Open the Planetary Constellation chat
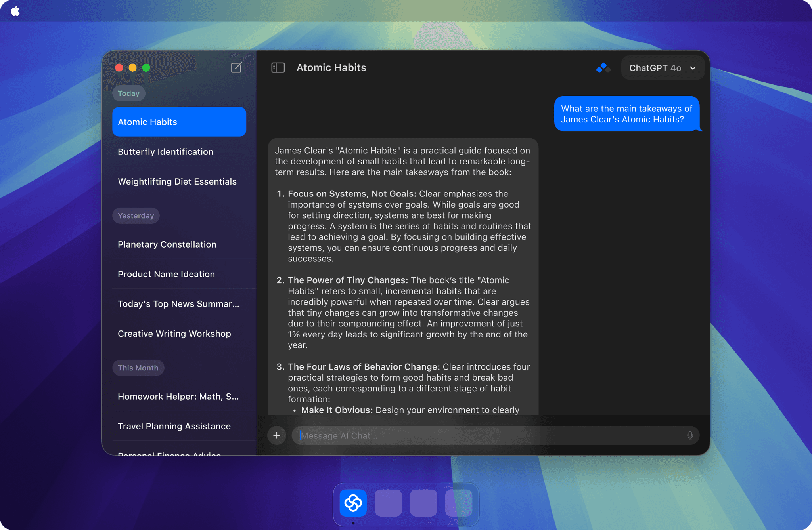812x530 pixels. (167, 244)
